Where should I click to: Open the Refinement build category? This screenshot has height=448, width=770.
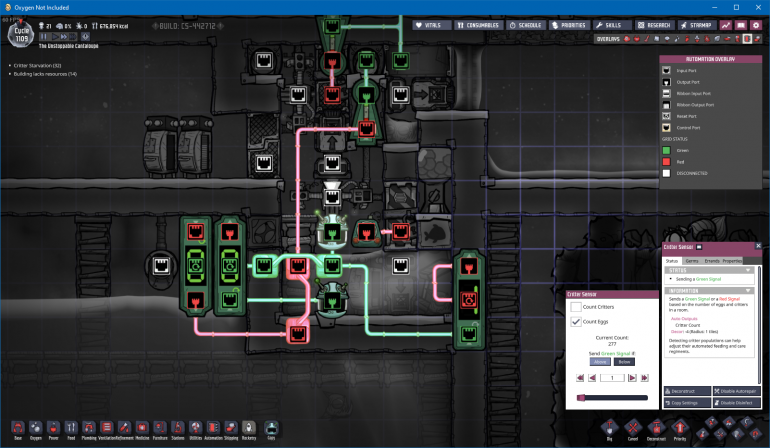(x=124, y=428)
